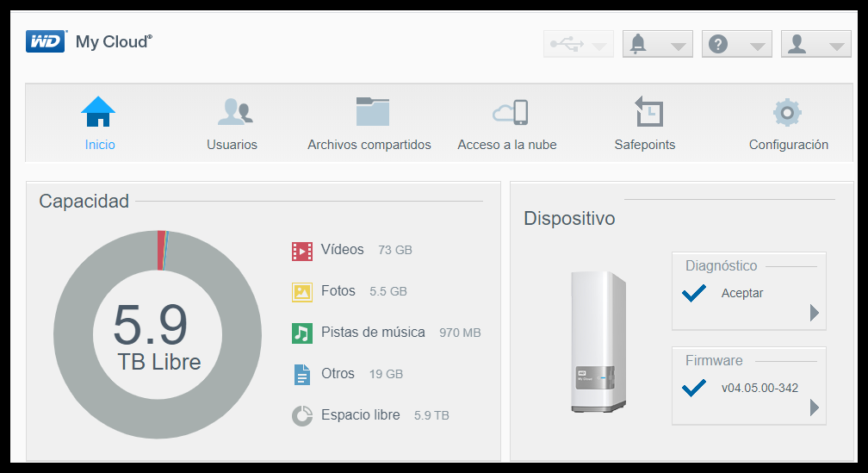Click the Diagnóstico checkmark icon
The width and height of the screenshot is (868, 473).
coord(694,292)
